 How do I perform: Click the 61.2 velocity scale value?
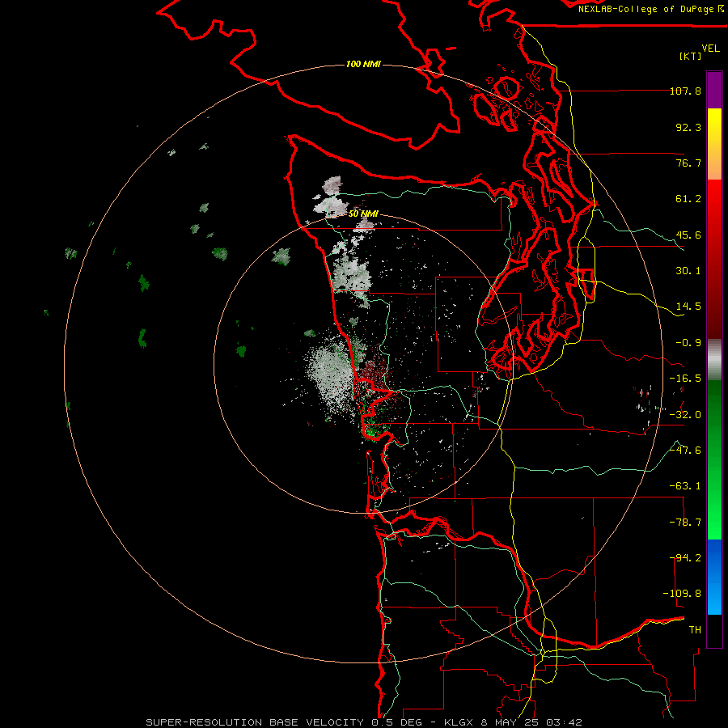point(688,199)
